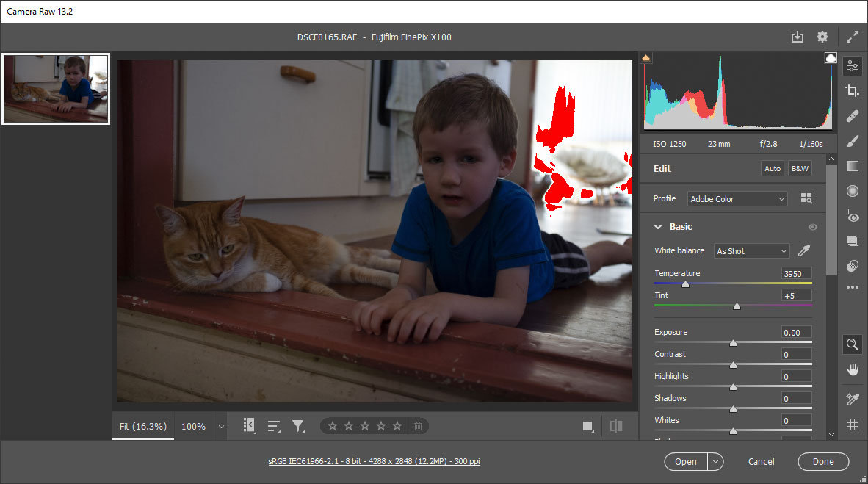
Task: Choose the Adjustment Brush tool
Action: click(x=852, y=141)
